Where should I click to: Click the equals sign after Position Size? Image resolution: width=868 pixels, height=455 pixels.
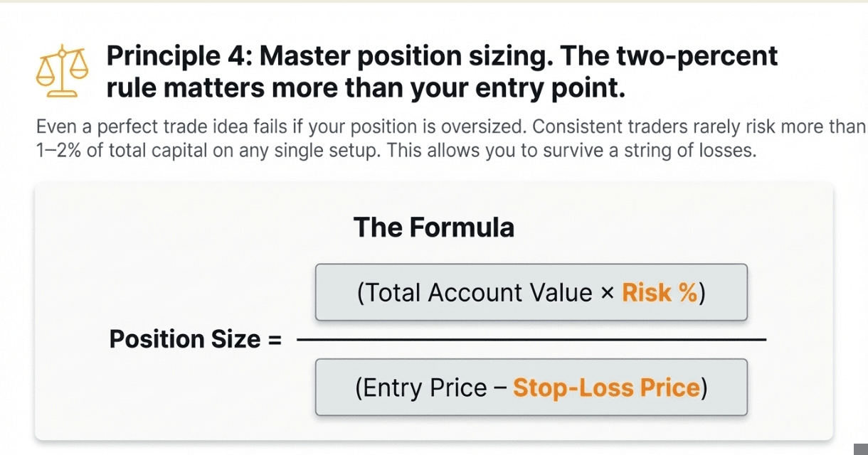tap(273, 340)
